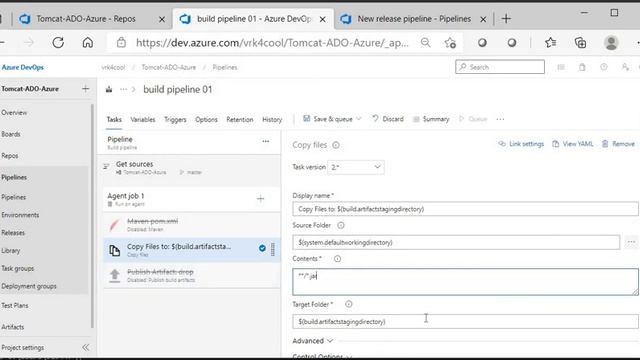Open Project settings at the sidebar bottom

point(23,348)
